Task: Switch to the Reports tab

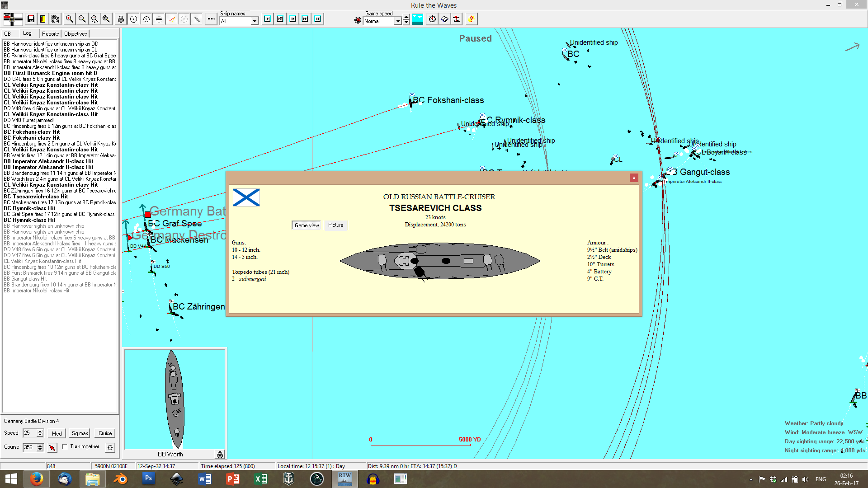Action: (x=50, y=34)
